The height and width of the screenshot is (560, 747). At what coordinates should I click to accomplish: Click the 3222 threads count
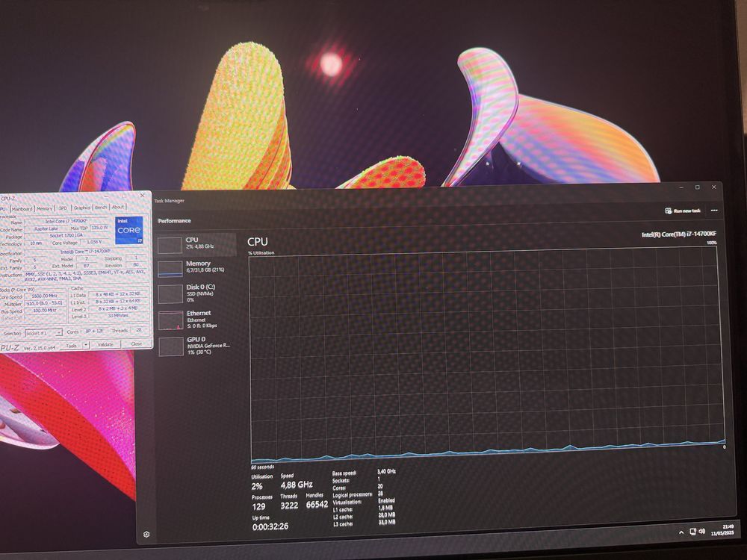tap(289, 505)
